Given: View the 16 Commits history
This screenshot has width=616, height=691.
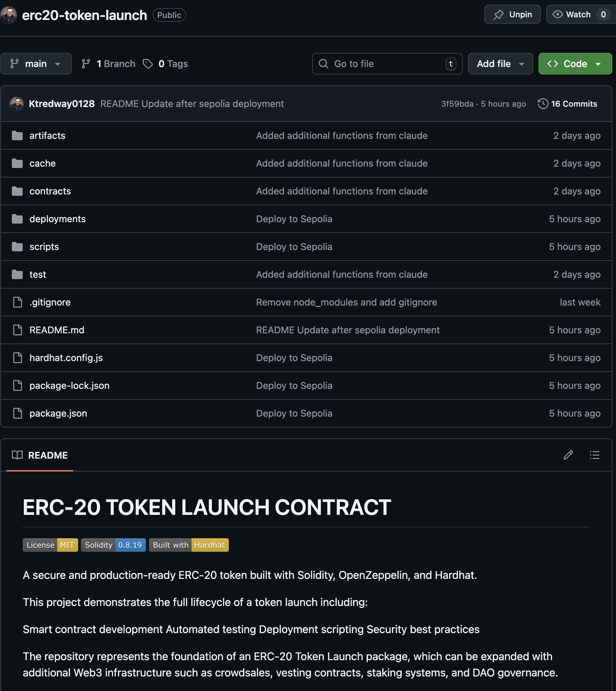Looking at the screenshot, I should (574, 104).
